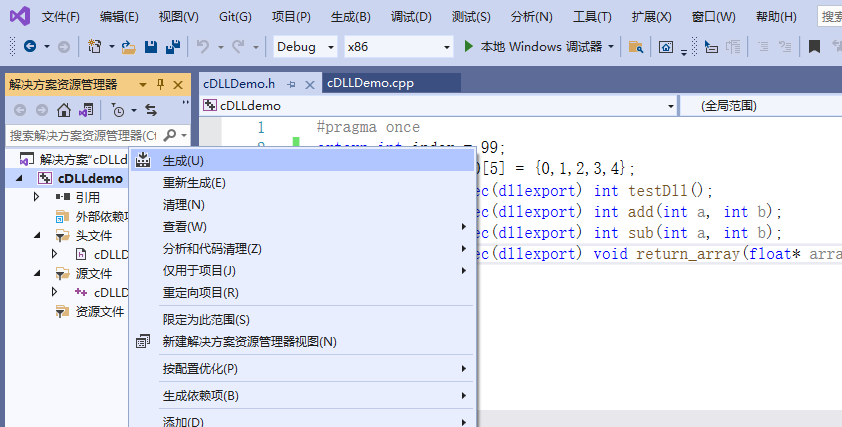
Task: Switch views icon in Solution Explorer toolbar
Action: (x=86, y=110)
